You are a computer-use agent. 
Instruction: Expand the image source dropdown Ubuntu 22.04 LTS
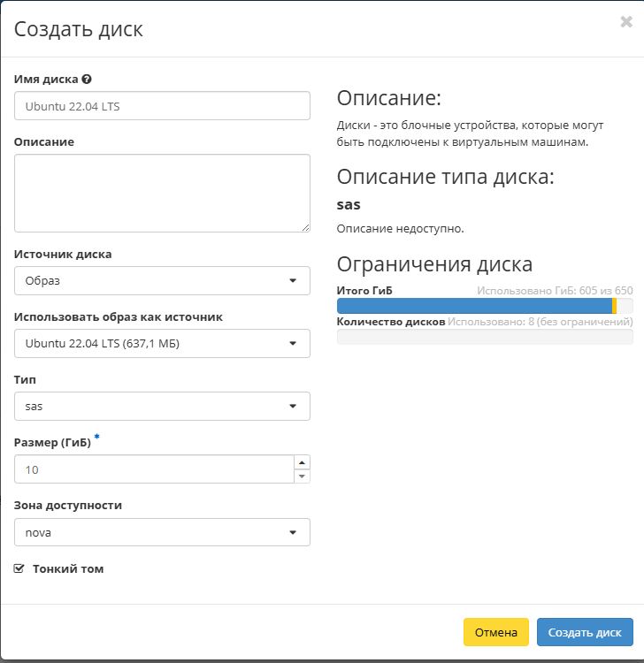click(162, 343)
